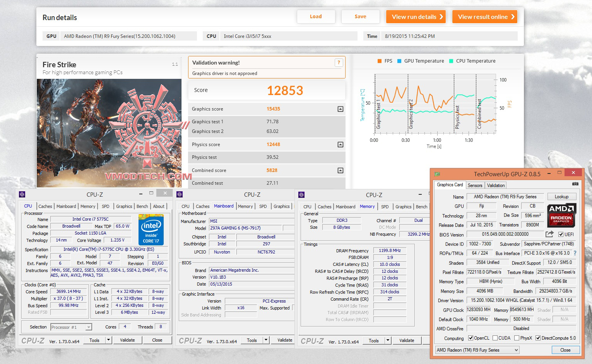Screen dimensions: 592x364
Task: Expand the Combined score details
Action: (x=340, y=170)
